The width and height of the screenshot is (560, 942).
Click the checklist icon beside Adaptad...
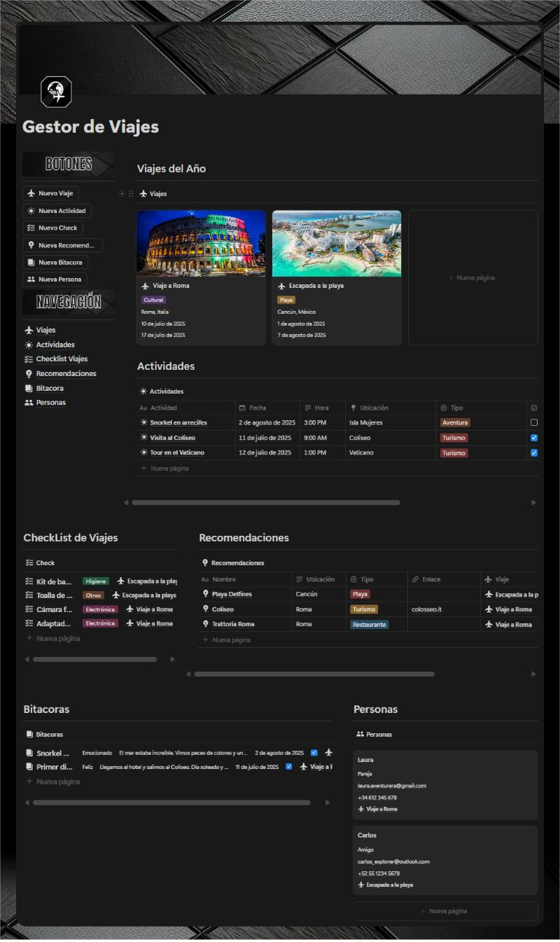pos(29,623)
